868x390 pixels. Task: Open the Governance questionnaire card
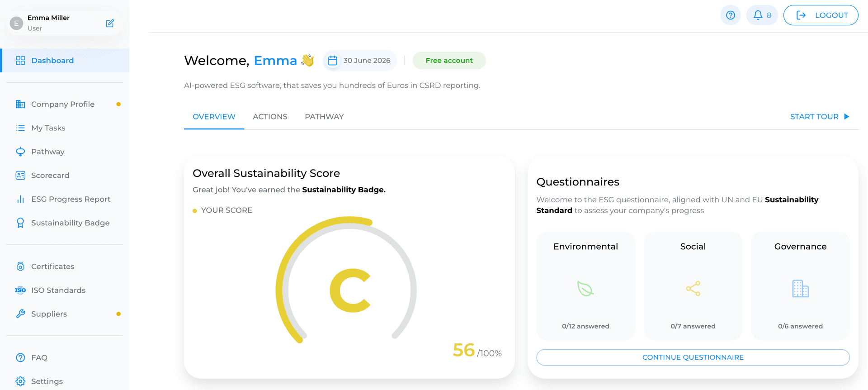[x=800, y=286]
